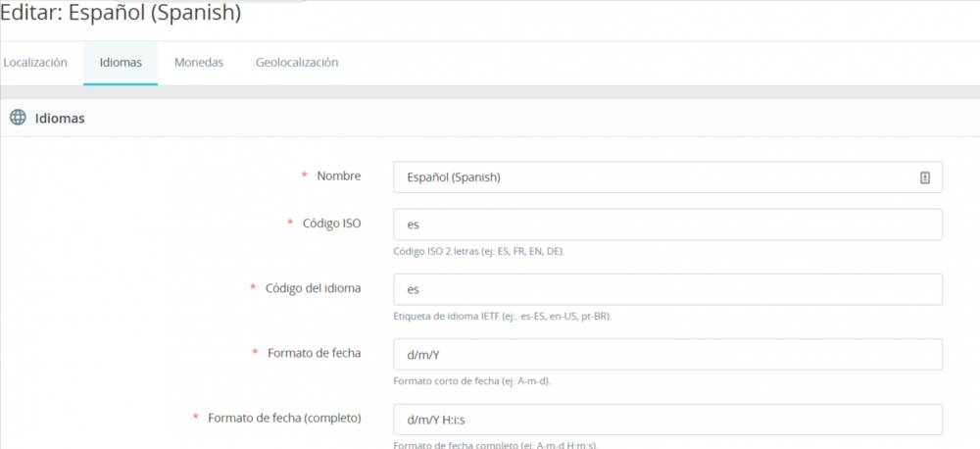Click into the Código ISO field
The height and width of the screenshot is (449, 980).
(667, 224)
